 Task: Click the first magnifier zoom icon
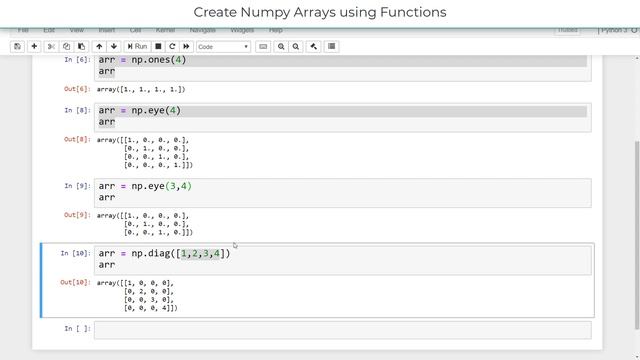coord(281,47)
